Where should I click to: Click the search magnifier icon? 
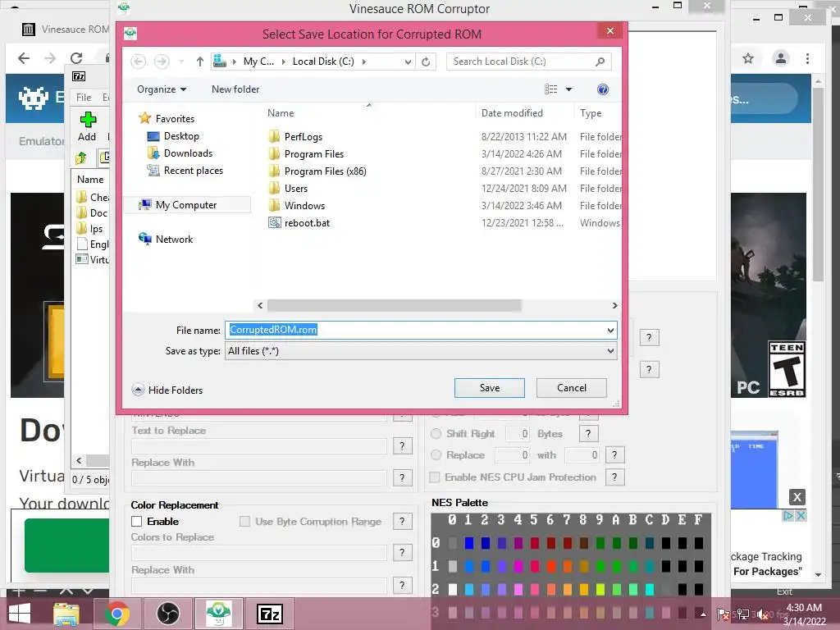point(600,62)
